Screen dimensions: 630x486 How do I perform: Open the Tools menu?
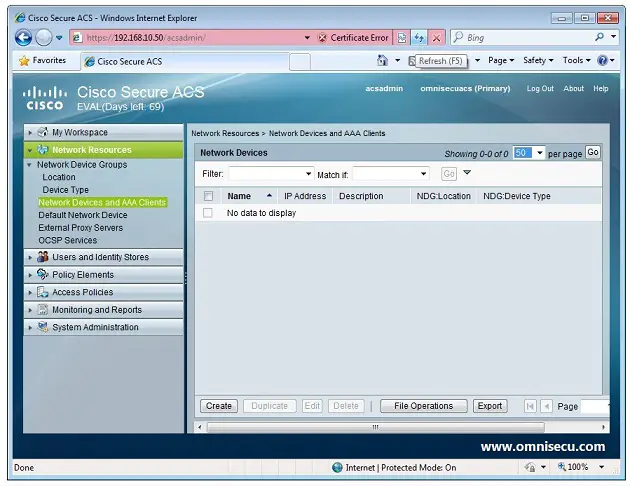coord(576,60)
